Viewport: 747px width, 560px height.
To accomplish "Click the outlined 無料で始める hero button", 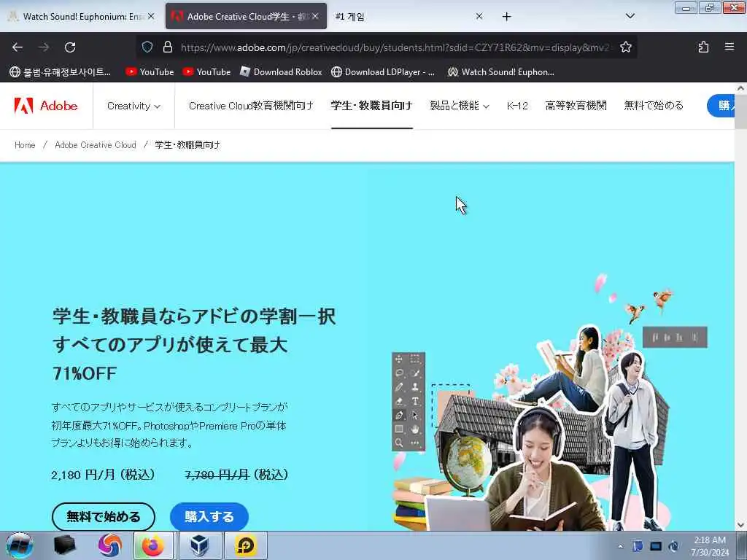I will point(104,517).
